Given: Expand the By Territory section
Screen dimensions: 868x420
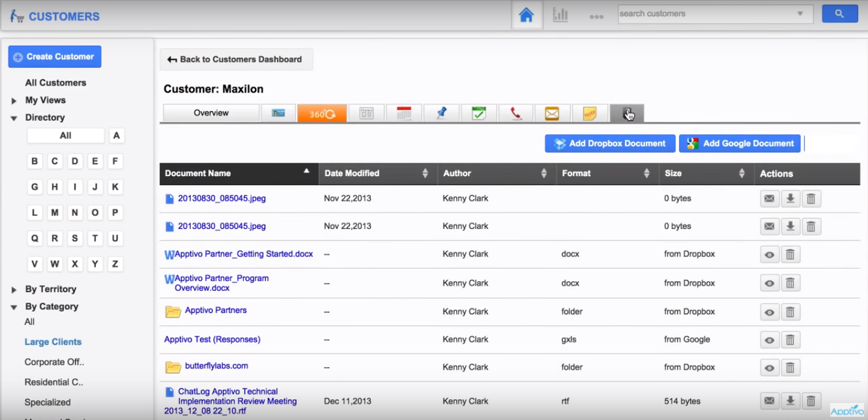Looking at the screenshot, I should coord(14,289).
